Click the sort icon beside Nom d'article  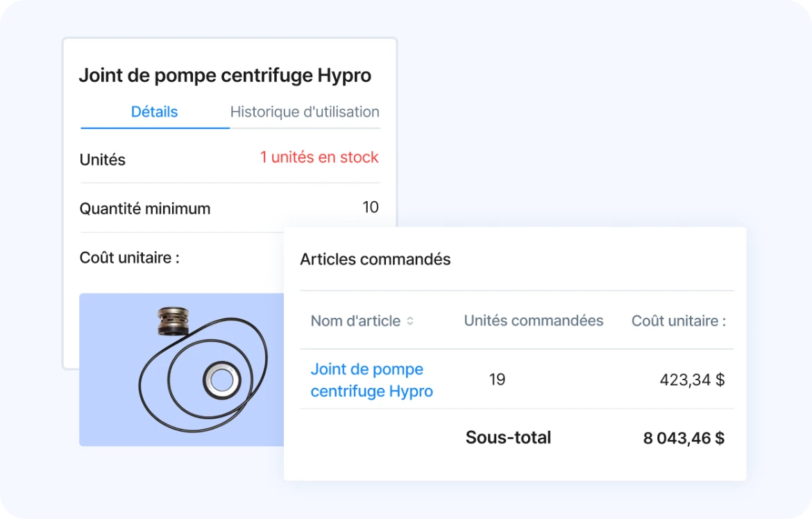(x=409, y=321)
